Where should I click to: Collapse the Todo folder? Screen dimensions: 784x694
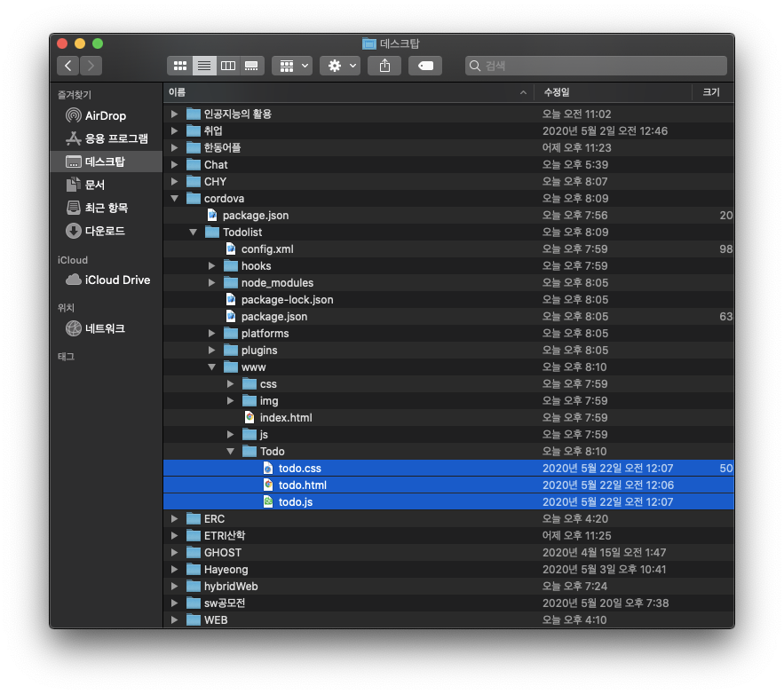230,451
